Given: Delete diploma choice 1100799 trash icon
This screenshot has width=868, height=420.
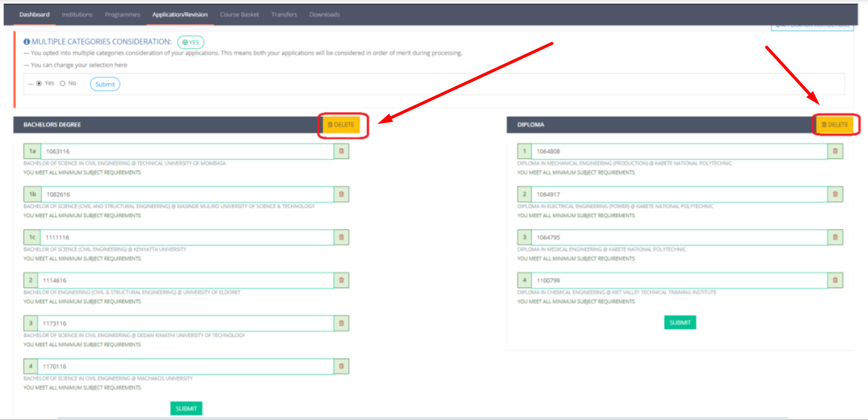Looking at the screenshot, I should [x=835, y=281].
